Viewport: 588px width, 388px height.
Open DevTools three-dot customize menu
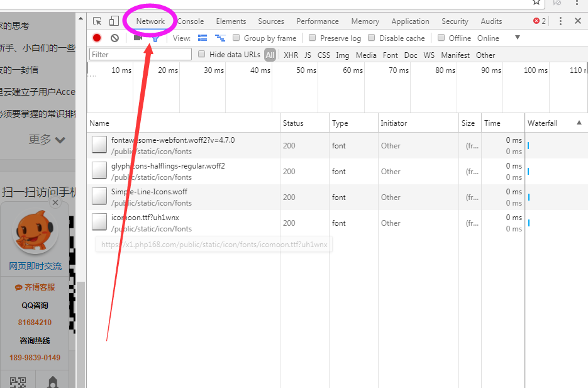point(560,21)
